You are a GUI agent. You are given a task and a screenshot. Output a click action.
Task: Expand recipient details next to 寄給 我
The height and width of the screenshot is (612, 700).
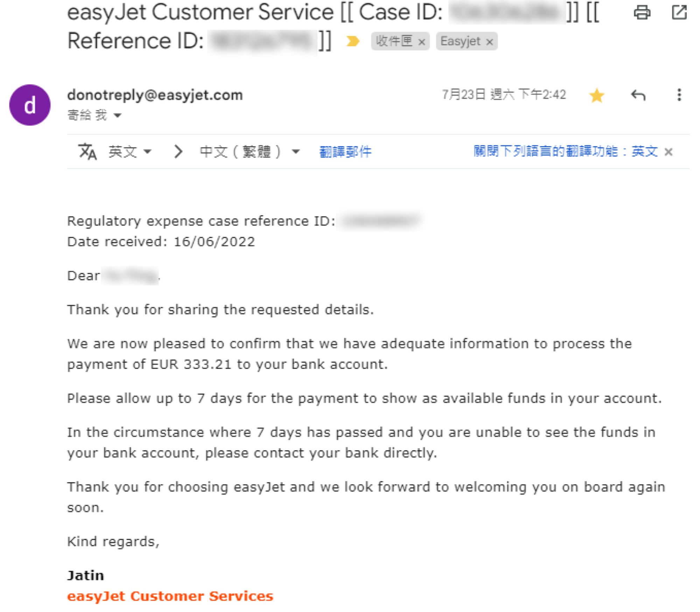(118, 115)
